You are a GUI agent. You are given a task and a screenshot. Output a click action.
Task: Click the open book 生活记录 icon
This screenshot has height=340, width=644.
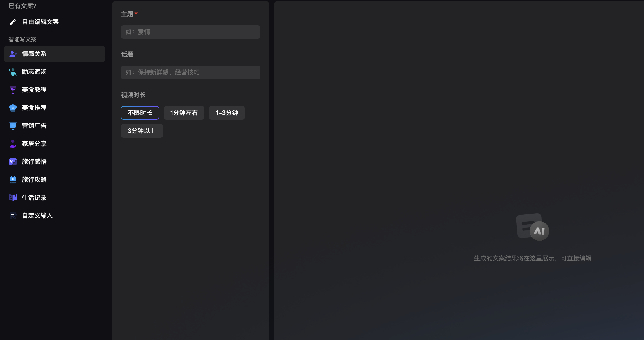click(13, 198)
